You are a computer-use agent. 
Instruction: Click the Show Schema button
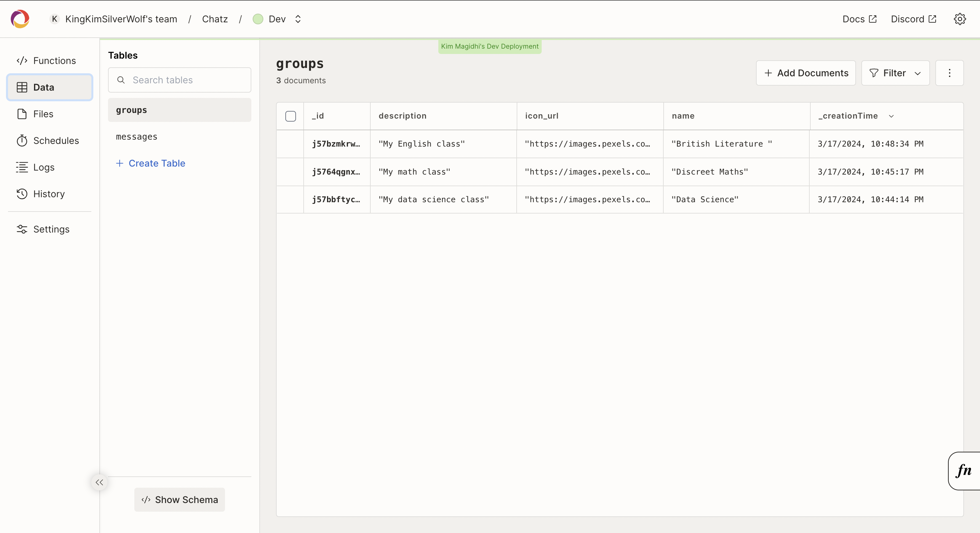click(180, 500)
